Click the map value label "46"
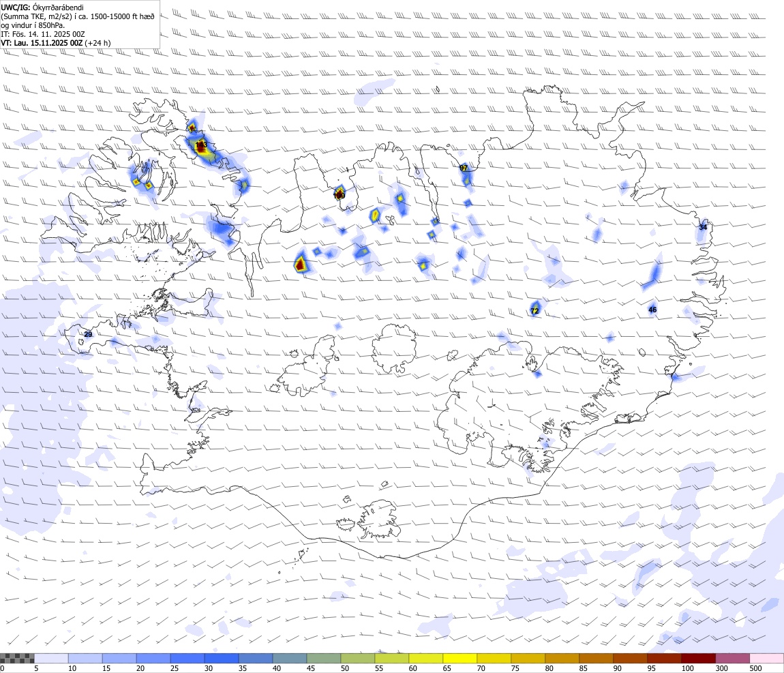This screenshot has height=673, width=784. (x=652, y=310)
